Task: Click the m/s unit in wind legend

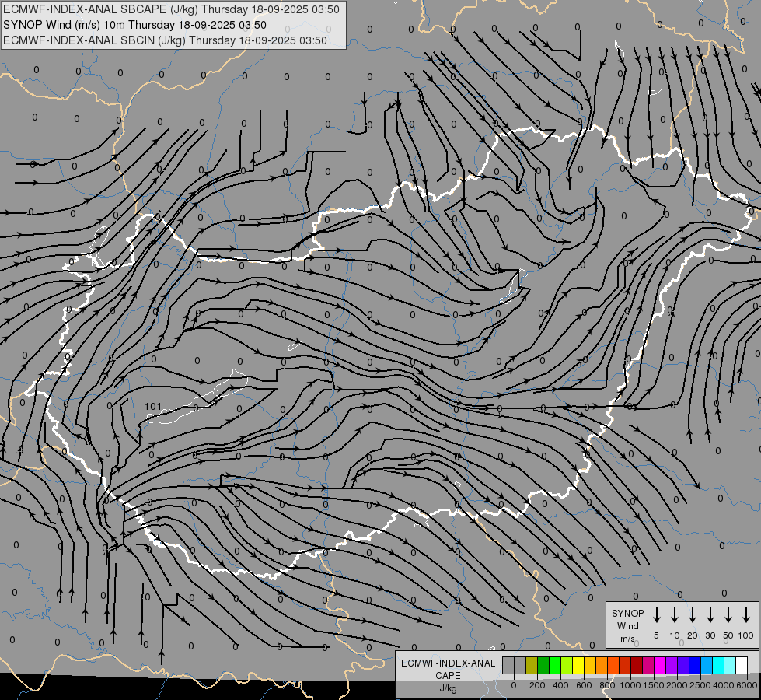Action: [x=627, y=639]
